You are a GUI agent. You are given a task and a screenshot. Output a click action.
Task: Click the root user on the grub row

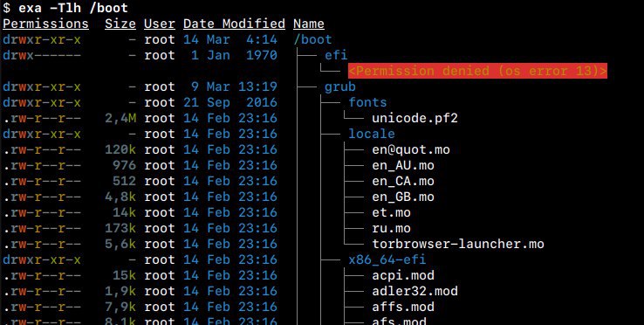click(160, 86)
